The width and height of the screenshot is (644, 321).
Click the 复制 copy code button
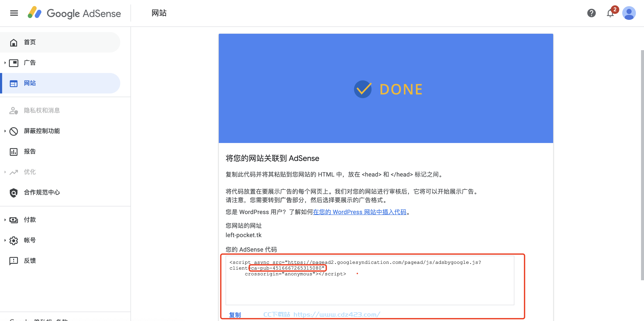pos(235,315)
